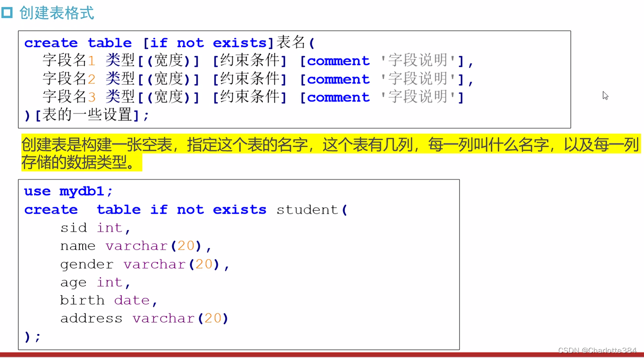Viewport: 644px width, 358px height.
Task: Select the varchar keyword on name line
Action: pos(137,246)
